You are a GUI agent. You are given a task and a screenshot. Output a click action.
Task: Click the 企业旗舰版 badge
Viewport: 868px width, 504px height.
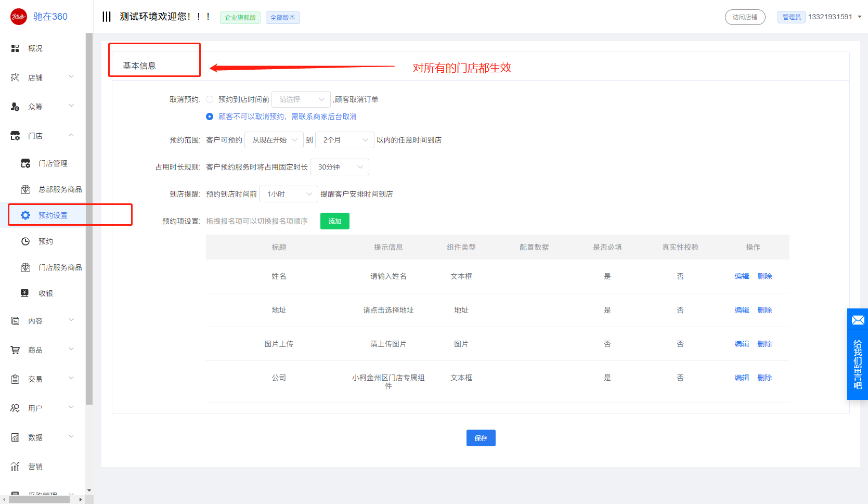(x=240, y=18)
